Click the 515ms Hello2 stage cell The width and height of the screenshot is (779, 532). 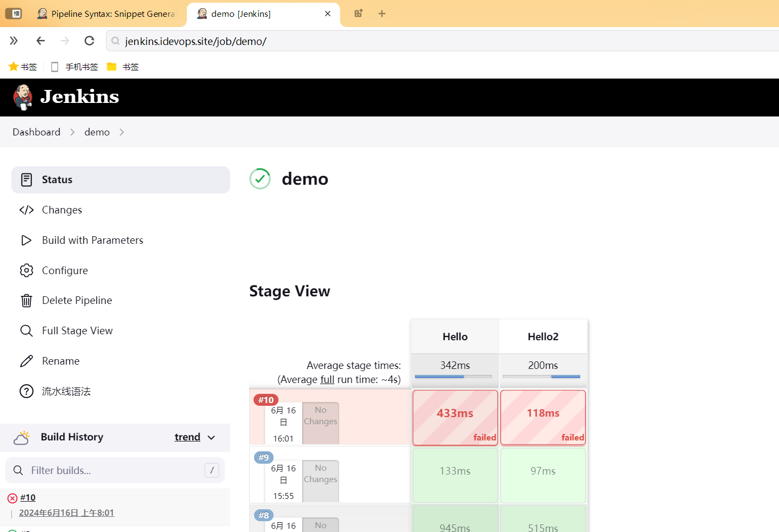543,519
